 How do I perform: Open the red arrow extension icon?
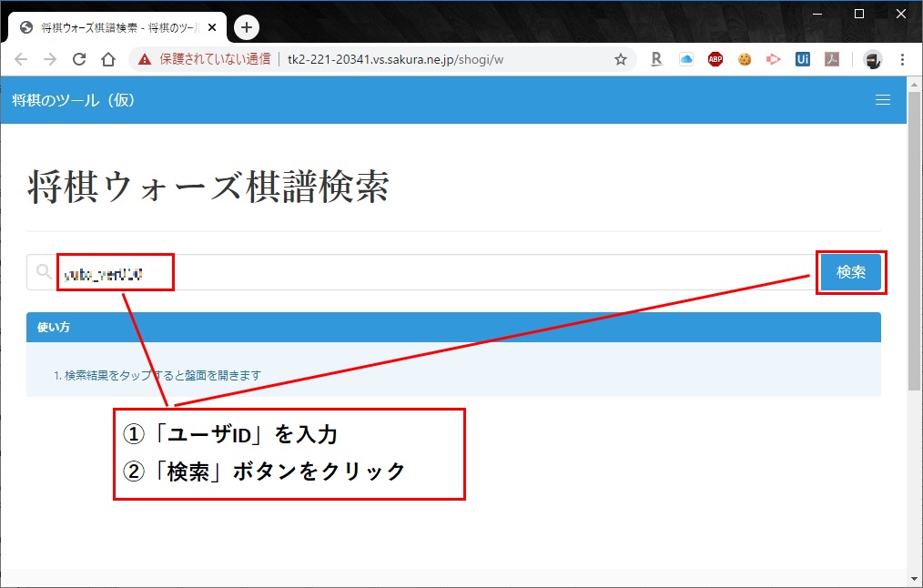pos(774,59)
